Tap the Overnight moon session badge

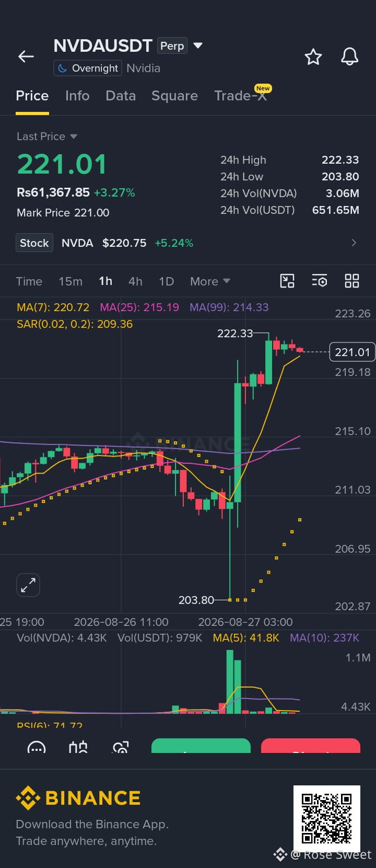88,68
